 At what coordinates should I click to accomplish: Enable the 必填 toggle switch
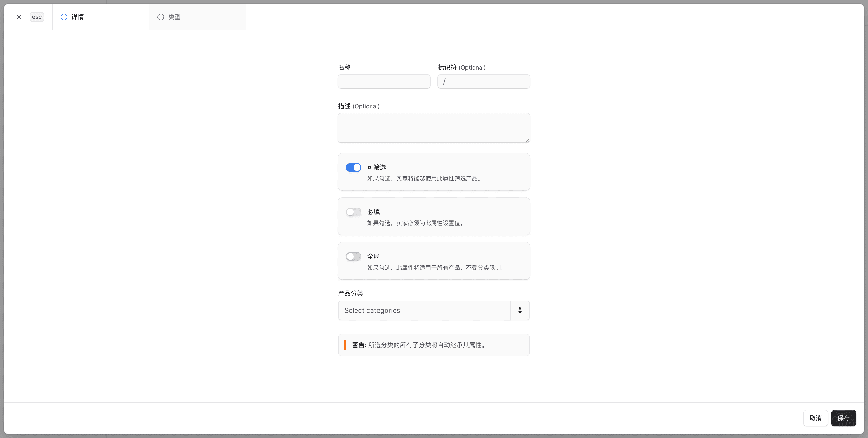point(353,211)
